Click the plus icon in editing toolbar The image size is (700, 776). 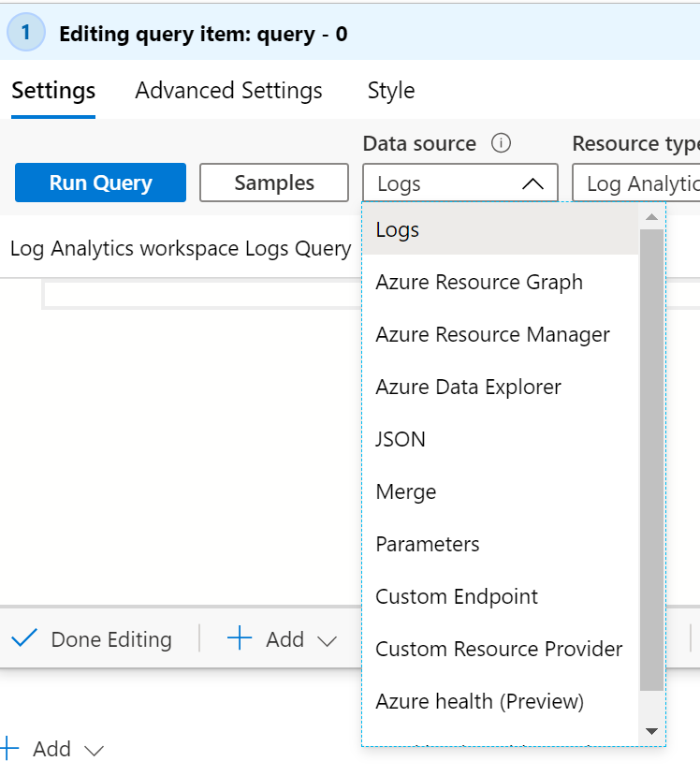pos(241,639)
